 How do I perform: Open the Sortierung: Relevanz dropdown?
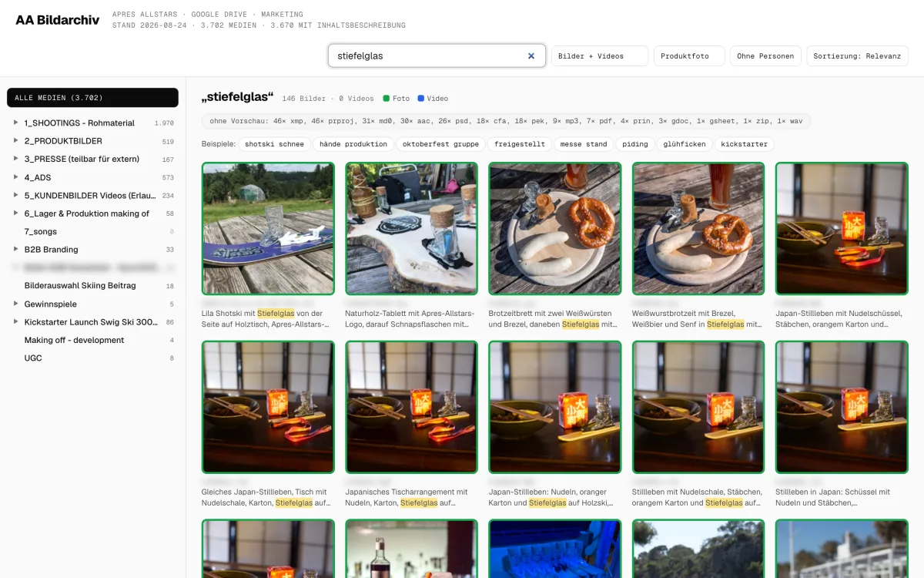pos(857,56)
